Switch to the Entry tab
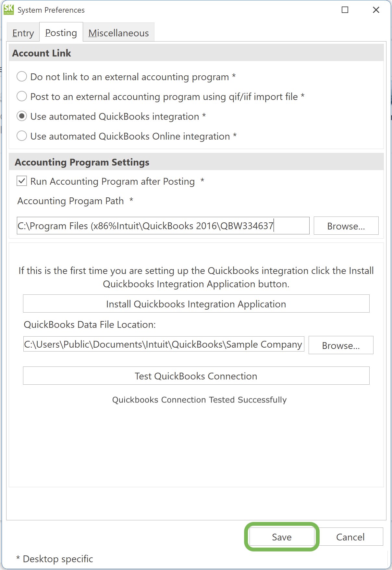 (23, 32)
